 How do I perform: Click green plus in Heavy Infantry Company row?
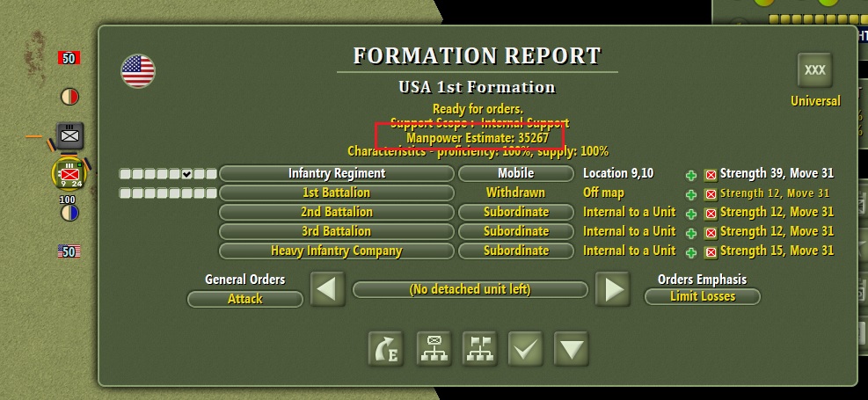click(691, 252)
